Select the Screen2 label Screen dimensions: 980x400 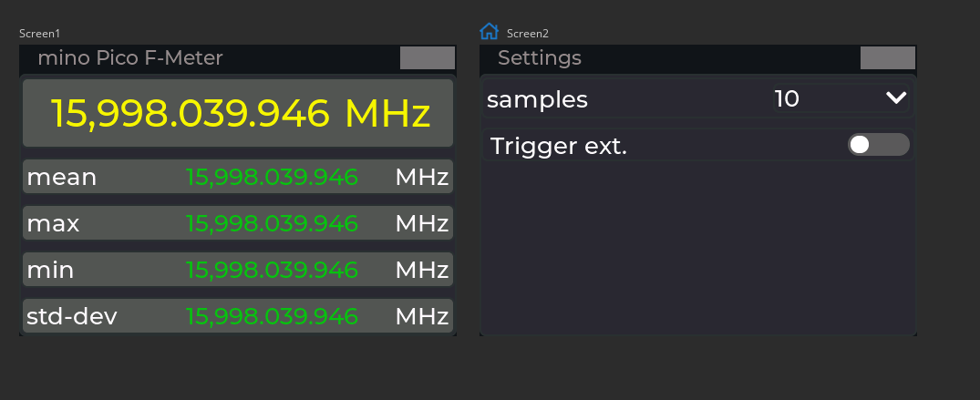(528, 34)
